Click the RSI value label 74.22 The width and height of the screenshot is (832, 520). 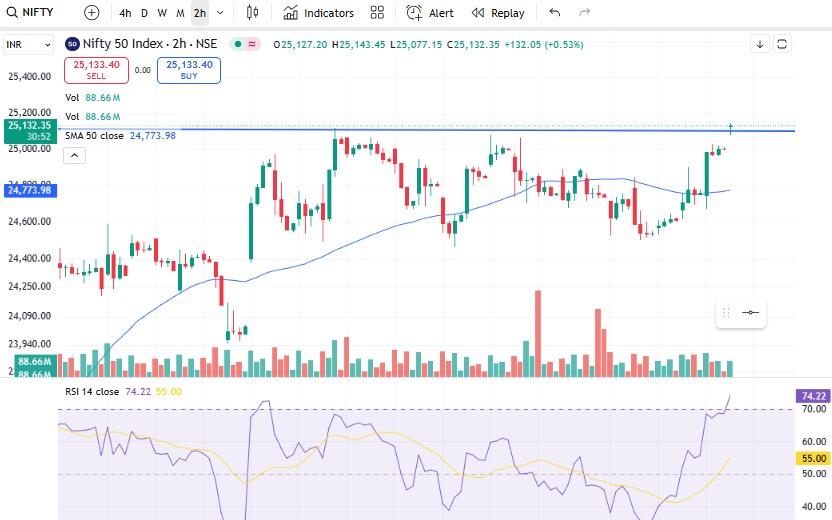coord(813,396)
